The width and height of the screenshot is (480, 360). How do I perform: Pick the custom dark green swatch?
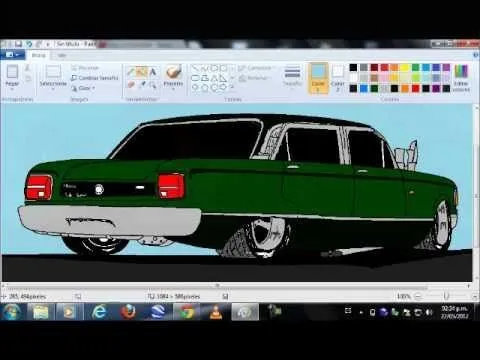coord(374,88)
